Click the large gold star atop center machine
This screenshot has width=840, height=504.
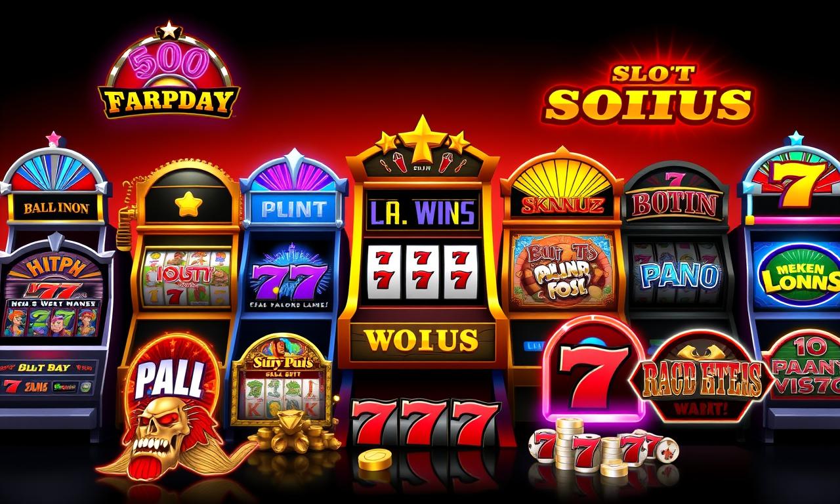pos(423,138)
